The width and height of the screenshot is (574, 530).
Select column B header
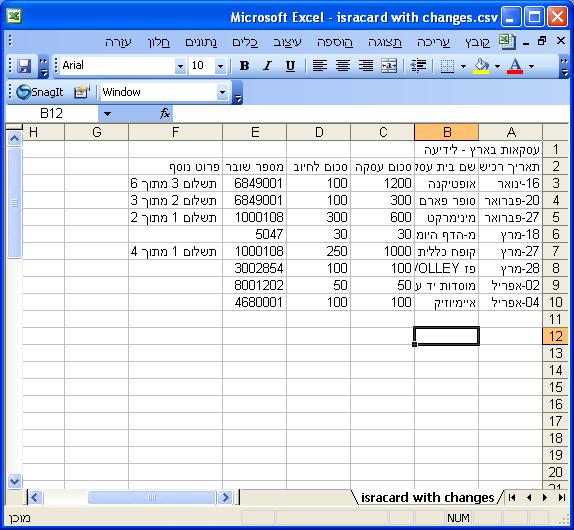[x=447, y=132]
